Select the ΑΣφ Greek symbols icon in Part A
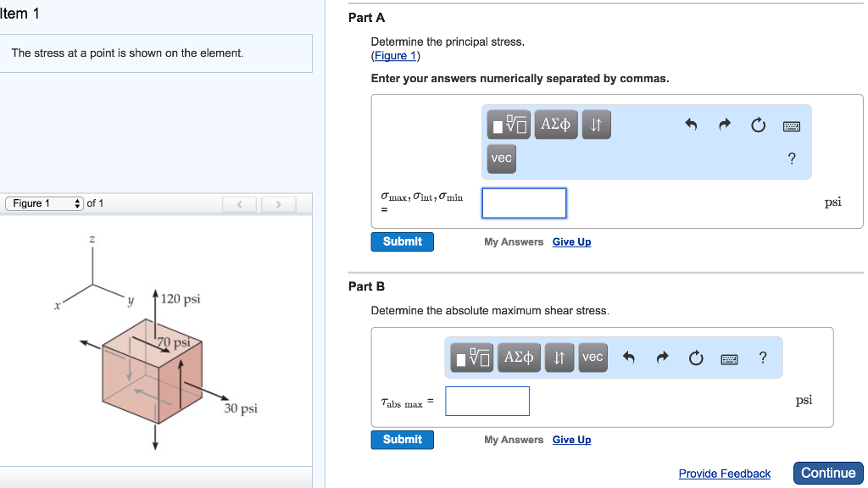 555,124
